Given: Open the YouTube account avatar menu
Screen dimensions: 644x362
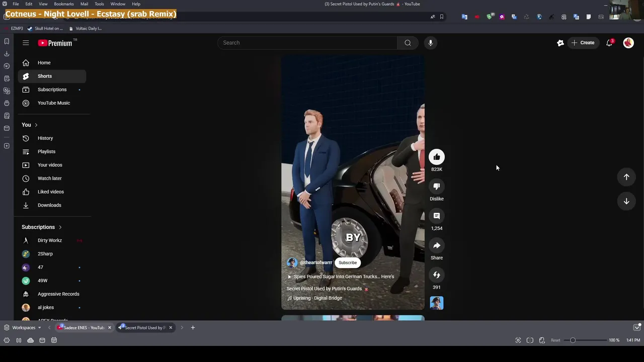Looking at the screenshot, I should (628, 43).
